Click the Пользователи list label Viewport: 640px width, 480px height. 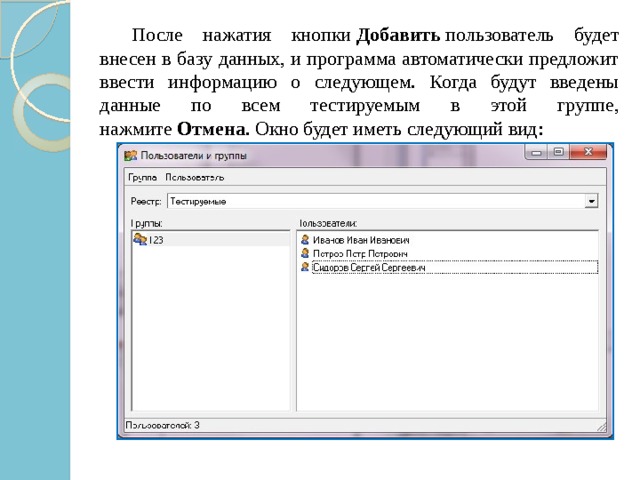coord(328,224)
